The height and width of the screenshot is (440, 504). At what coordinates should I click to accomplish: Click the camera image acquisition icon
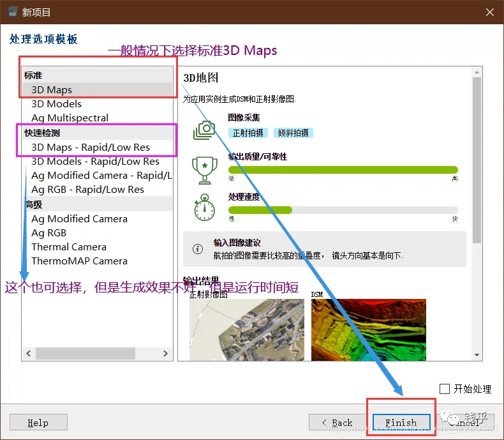click(204, 130)
